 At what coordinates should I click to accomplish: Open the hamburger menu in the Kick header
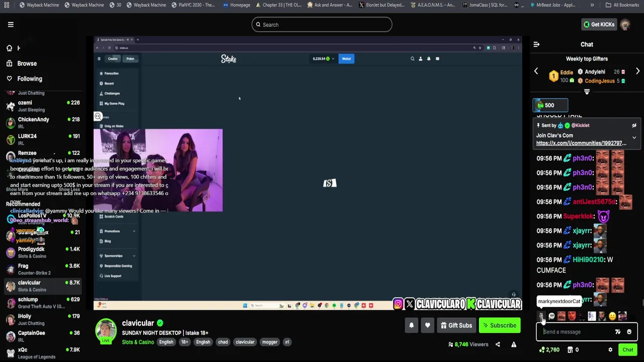click(11, 24)
